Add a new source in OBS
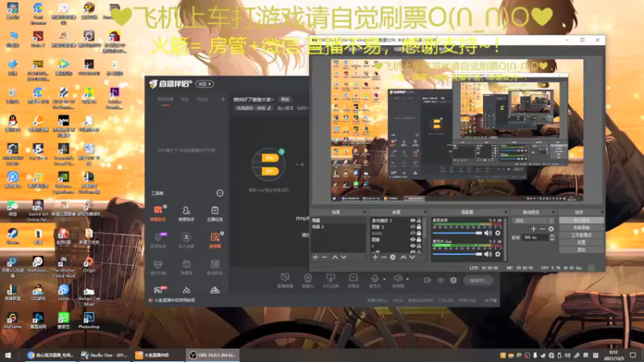Image resolution: width=644 pixels, height=362 pixels. click(375, 257)
